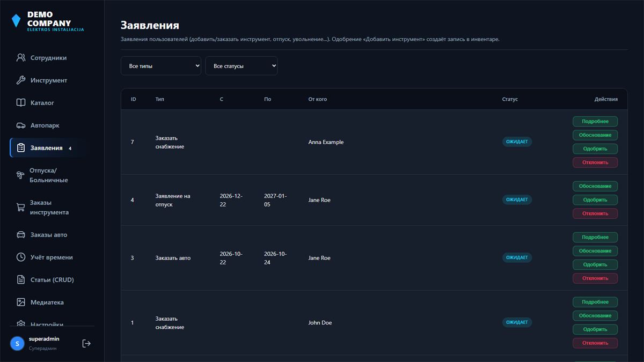Click the ОЖИДАЕТ status badge for Anna Example
This screenshot has height=362, width=644.
tap(517, 142)
